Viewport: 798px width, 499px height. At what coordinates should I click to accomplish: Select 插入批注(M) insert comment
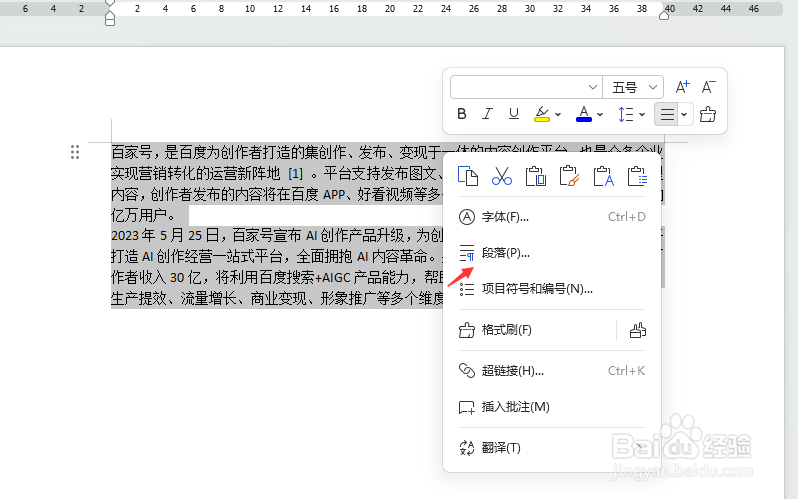552,407
